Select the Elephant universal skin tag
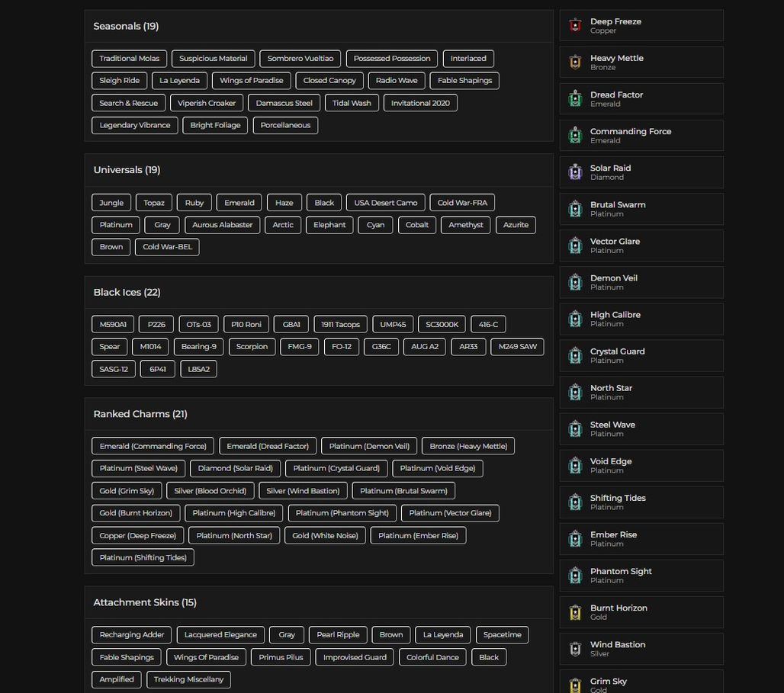This screenshot has width=784, height=693. [329, 224]
